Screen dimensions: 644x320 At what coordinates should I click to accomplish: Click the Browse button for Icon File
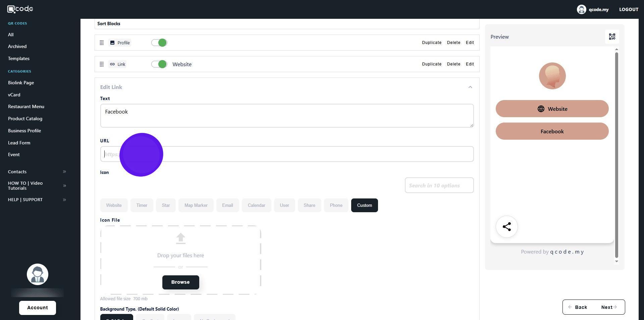[x=180, y=282]
